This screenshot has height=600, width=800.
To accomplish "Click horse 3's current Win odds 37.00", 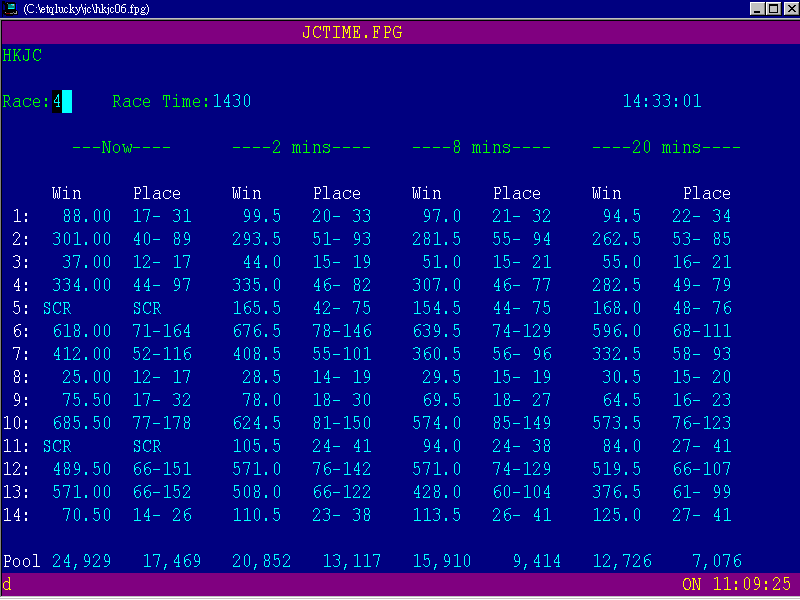I will click(x=87, y=262).
